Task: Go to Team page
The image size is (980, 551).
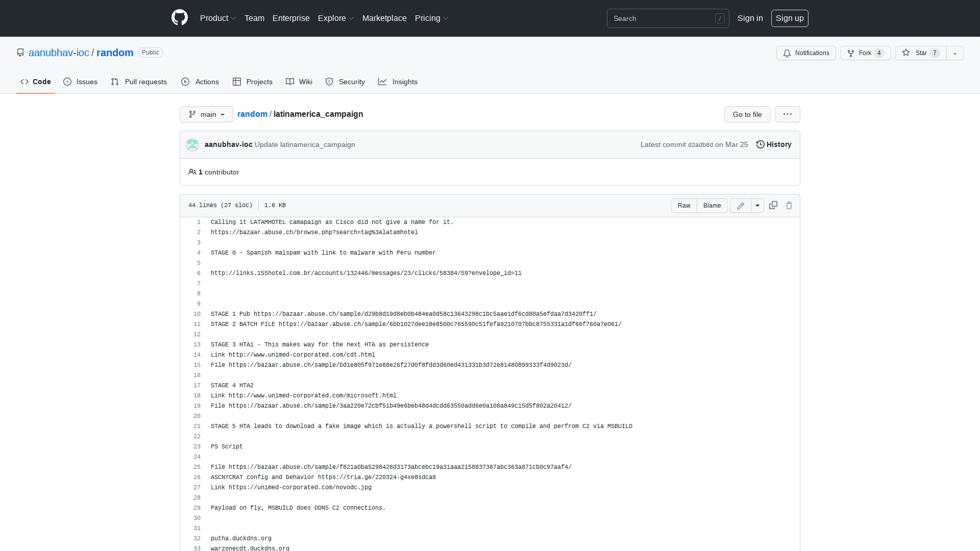Action: coord(254,18)
